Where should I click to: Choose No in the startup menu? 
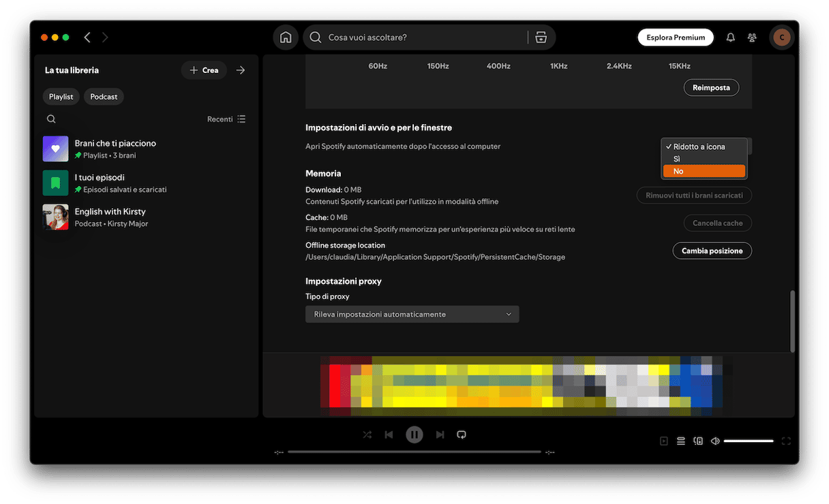(704, 171)
